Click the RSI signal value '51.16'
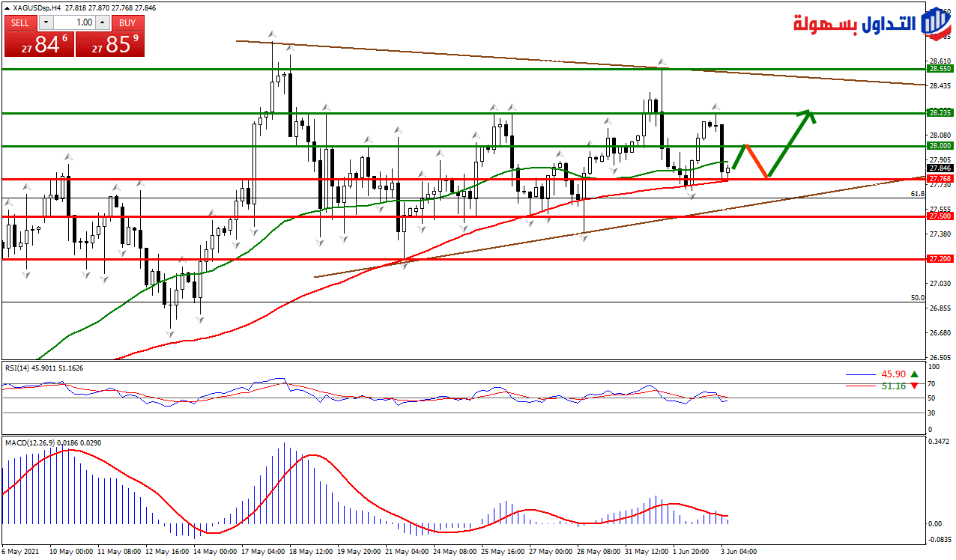The image size is (956, 560). (x=893, y=386)
